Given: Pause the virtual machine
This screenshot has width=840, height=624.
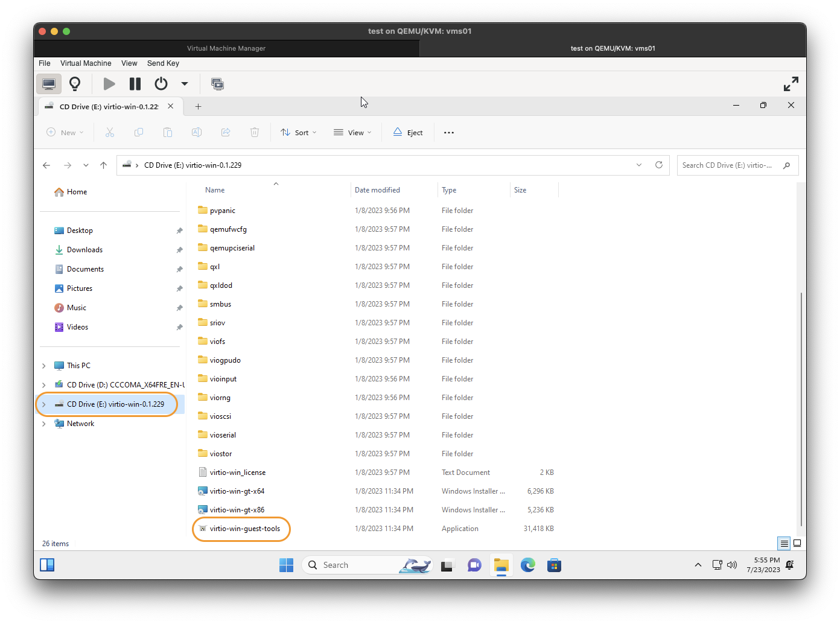Looking at the screenshot, I should (135, 84).
